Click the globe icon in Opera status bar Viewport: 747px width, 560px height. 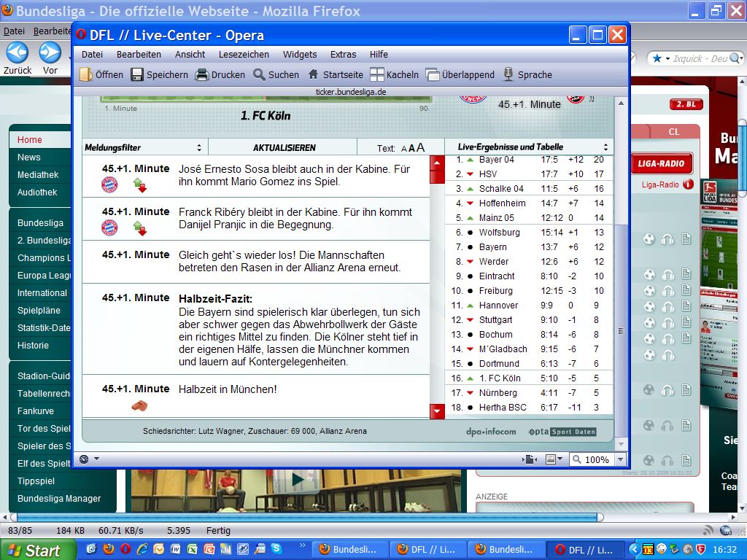[84, 459]
